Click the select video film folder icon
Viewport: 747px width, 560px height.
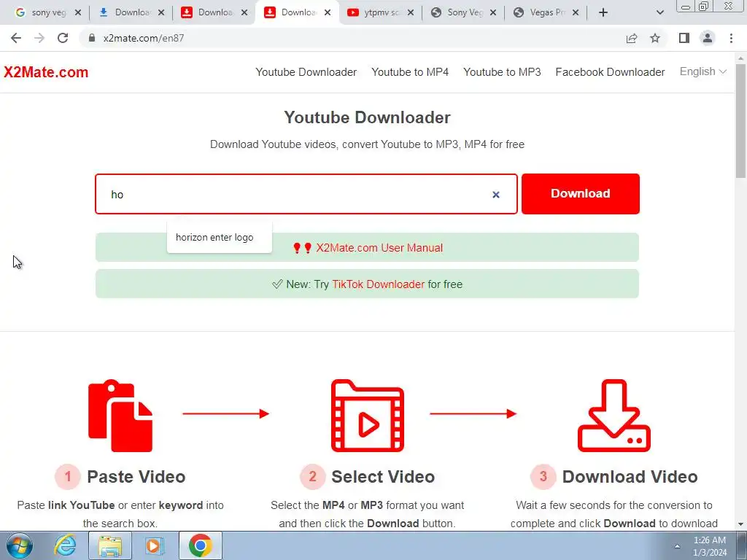tap(368, 415)
